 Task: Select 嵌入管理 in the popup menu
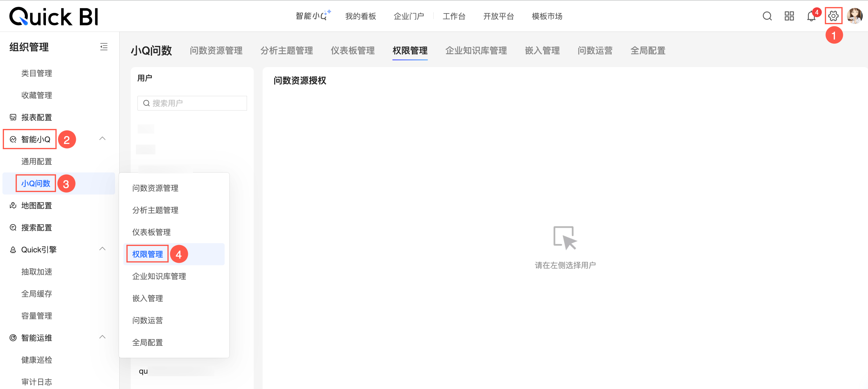pos(148,298)
